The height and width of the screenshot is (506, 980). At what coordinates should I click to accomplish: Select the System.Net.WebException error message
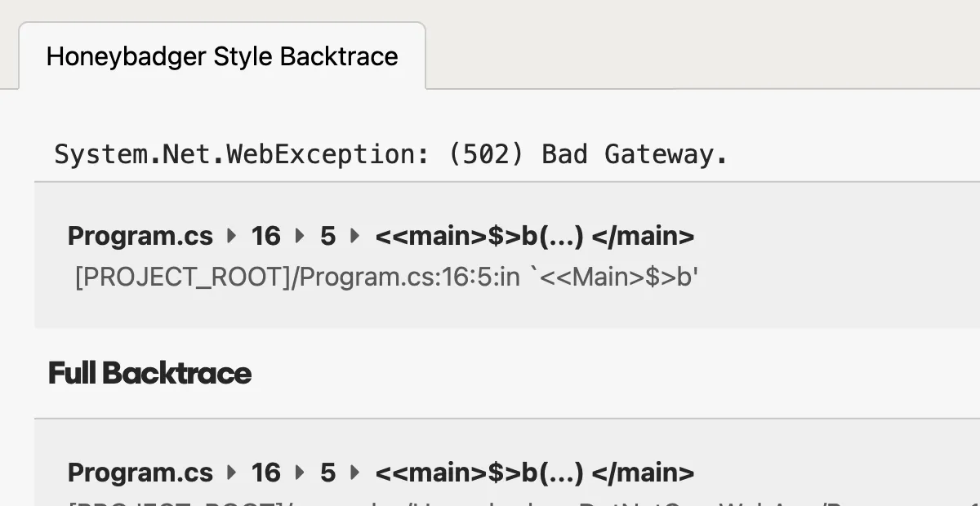[390, 153]
